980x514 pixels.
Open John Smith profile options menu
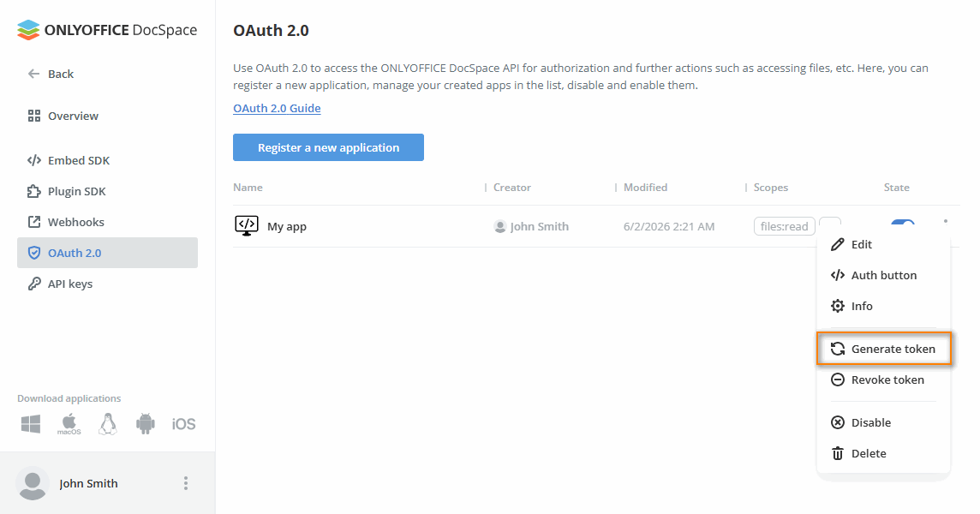(186, 483)
